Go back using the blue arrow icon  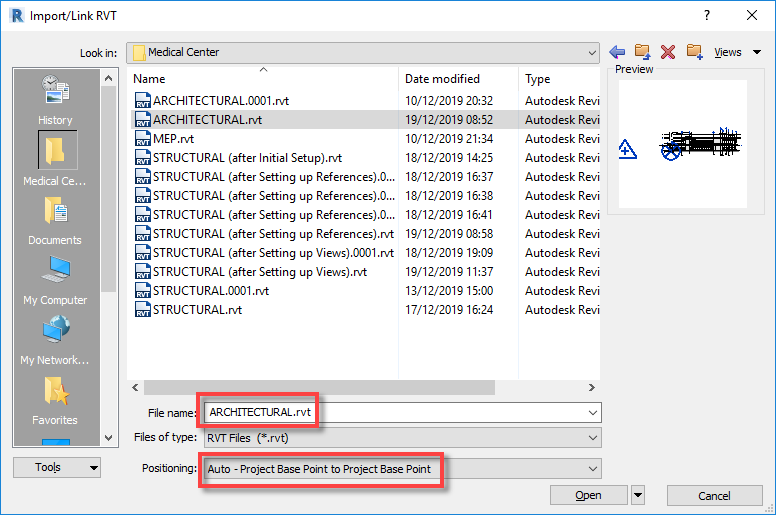click(617, 51)
